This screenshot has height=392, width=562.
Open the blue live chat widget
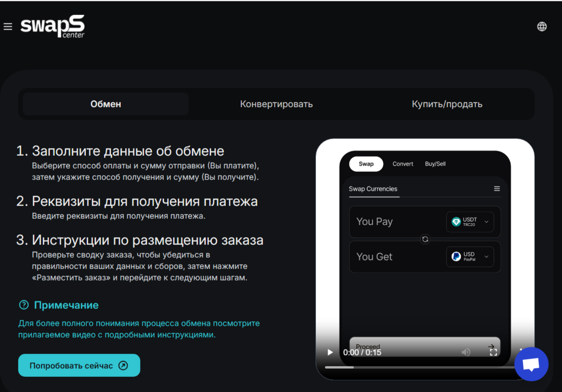point(531,364)
